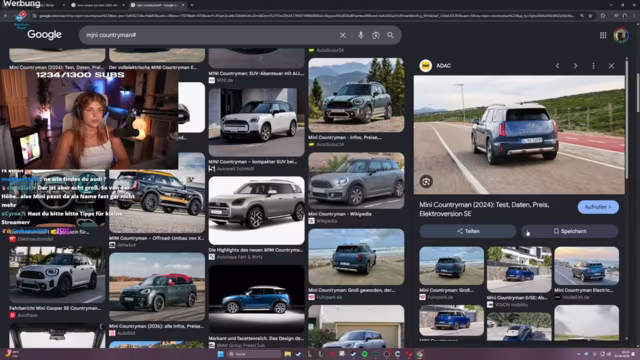Screen dimensions: 640x360
Task: Switch to the second browser tab
Action: point(98,5)
